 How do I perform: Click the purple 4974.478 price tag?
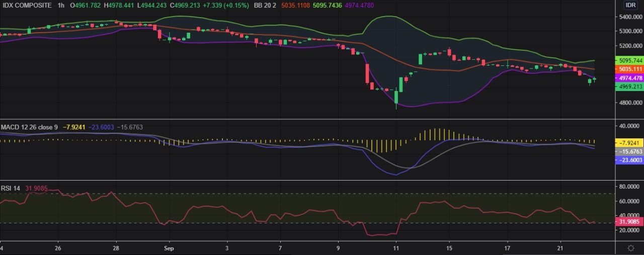tap(629, 78)
